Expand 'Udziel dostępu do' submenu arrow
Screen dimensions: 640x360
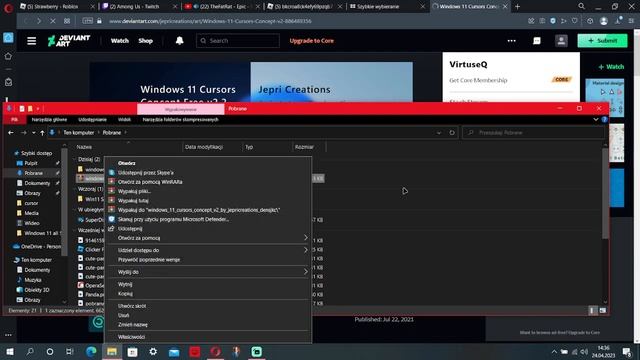pos(305,250)
